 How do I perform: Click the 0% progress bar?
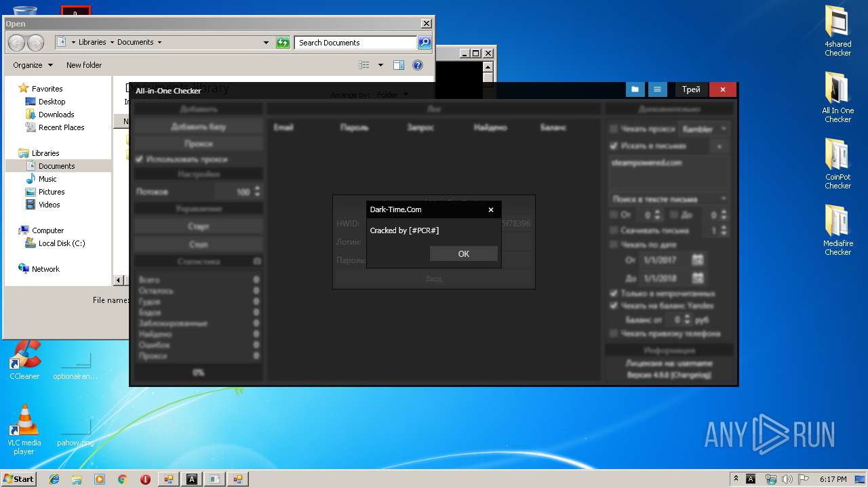coord(198,372)
